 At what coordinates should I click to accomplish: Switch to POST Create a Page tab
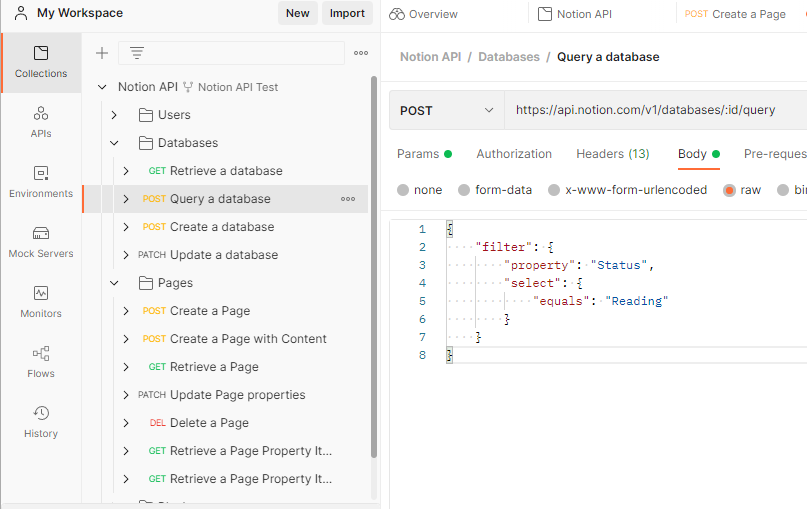(735, 14)
